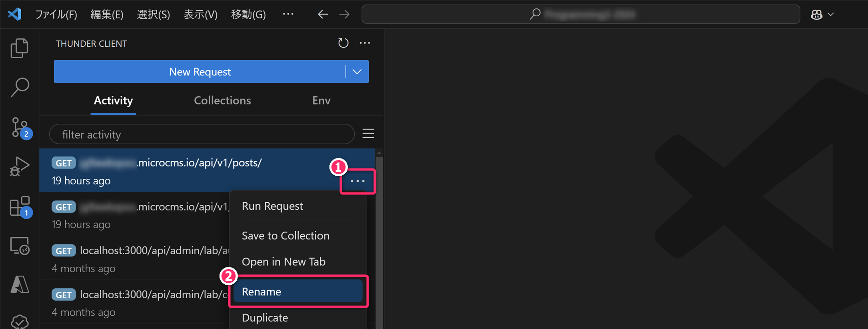Click the New Request button
The width and height of the screenshot is (868, 329).
pyautogui.click(x=200, y=72)
